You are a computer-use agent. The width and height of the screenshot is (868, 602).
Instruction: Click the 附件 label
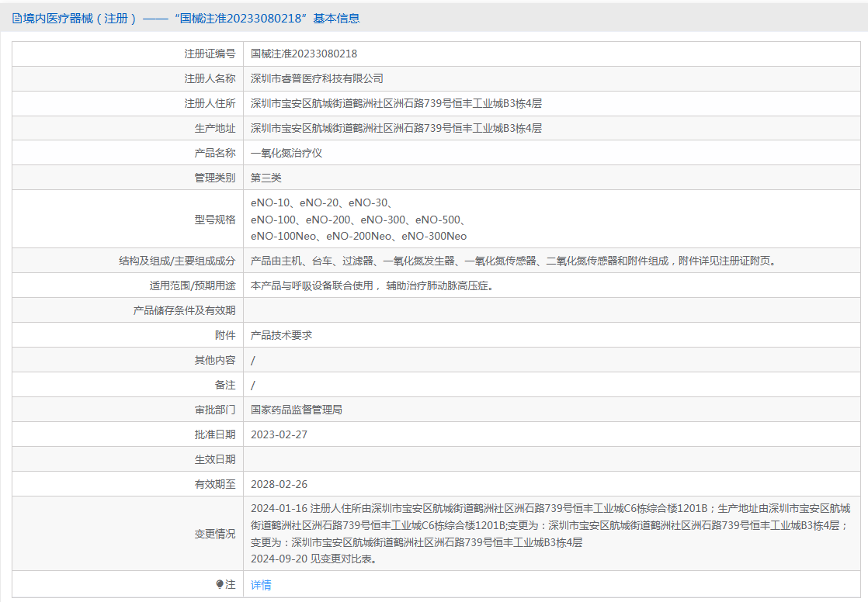point(225,335)
